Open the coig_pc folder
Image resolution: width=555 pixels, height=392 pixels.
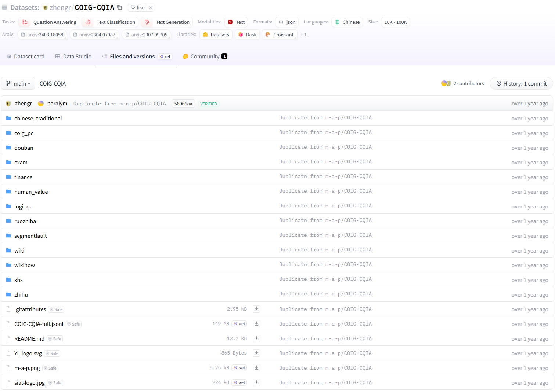24,133
